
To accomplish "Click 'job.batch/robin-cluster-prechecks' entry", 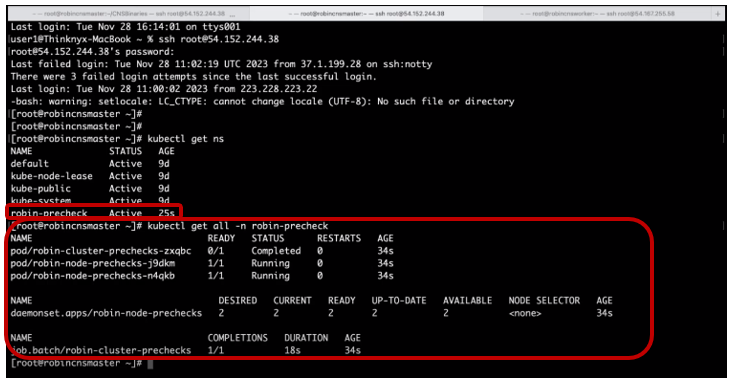I will tap(101, 351).
